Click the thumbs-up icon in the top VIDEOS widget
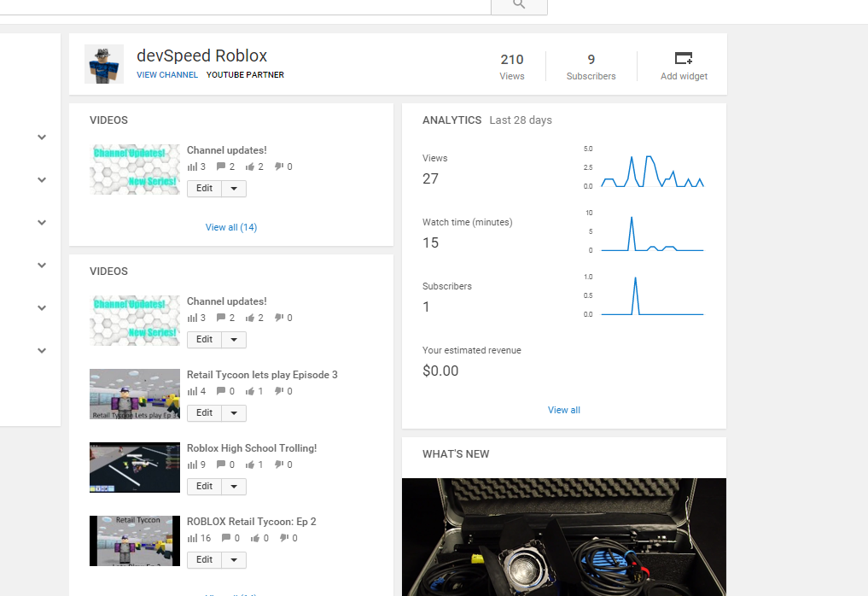This screenshot has width=868, height=596. pyautogui.click(x=250, y=167)
